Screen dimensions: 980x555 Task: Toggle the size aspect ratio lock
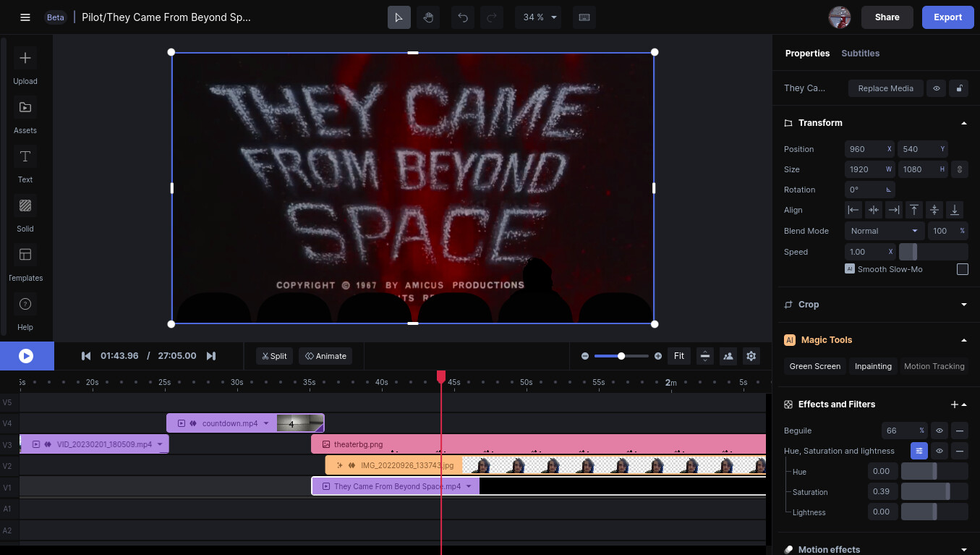(960, 169)
